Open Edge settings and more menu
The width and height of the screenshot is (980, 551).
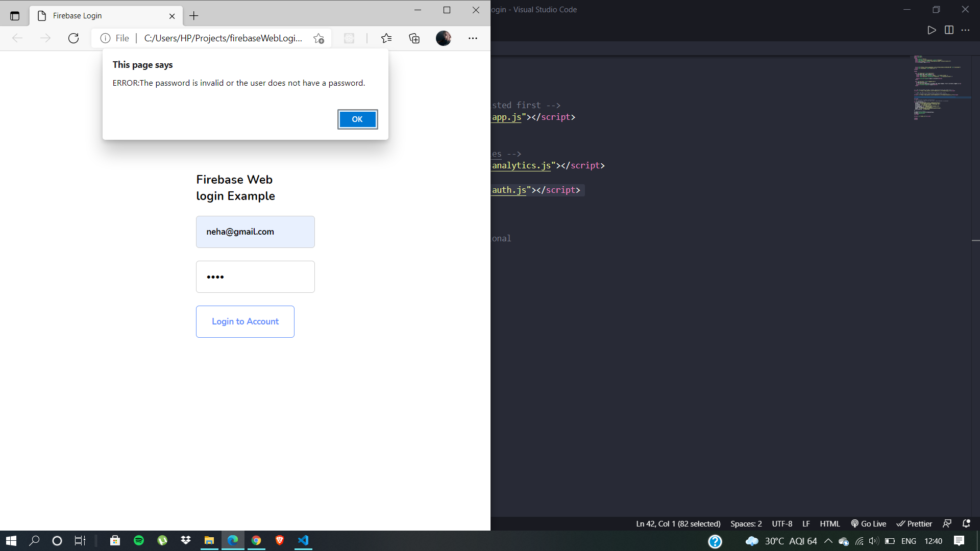[473, 38]
